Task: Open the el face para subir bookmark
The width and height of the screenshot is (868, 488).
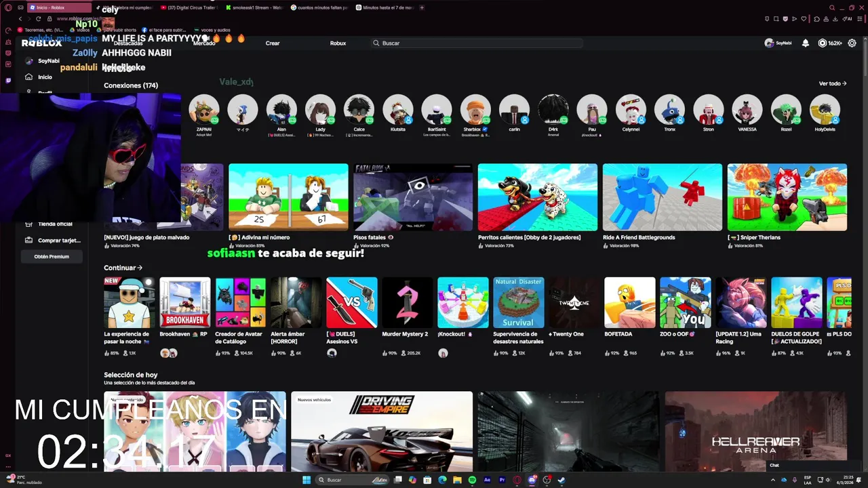Action: coord(163,30)
